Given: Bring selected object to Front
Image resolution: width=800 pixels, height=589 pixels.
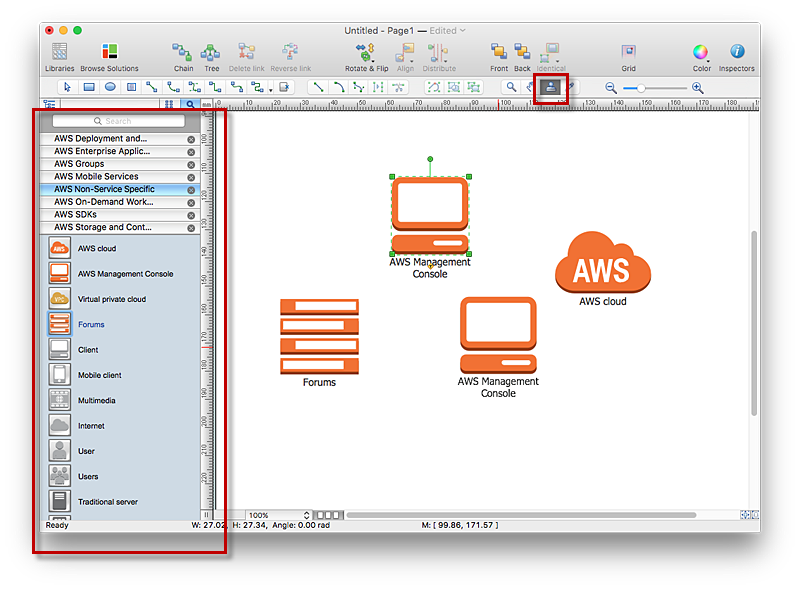Looking at the screenshot, I should tap(498, 57).
